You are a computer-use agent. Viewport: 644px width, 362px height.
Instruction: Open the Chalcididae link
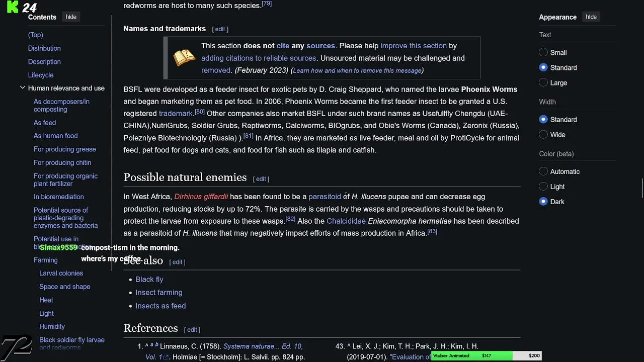346,221
